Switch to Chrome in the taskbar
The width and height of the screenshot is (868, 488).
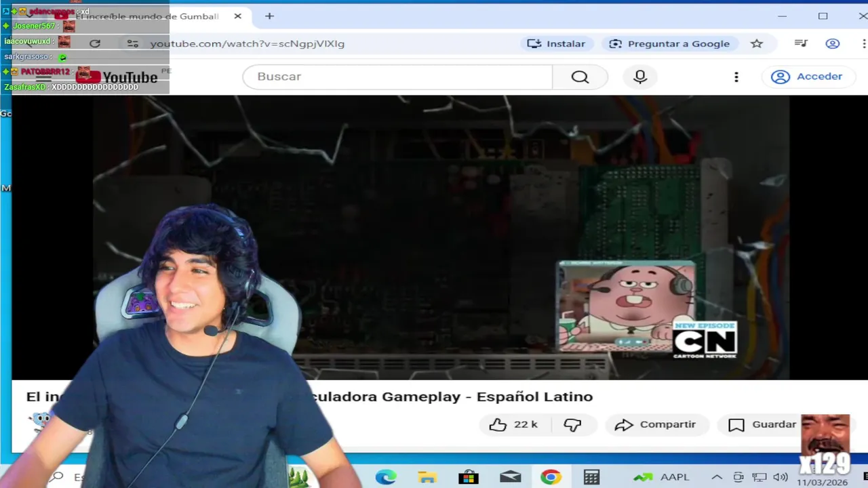tap(551, 478)
